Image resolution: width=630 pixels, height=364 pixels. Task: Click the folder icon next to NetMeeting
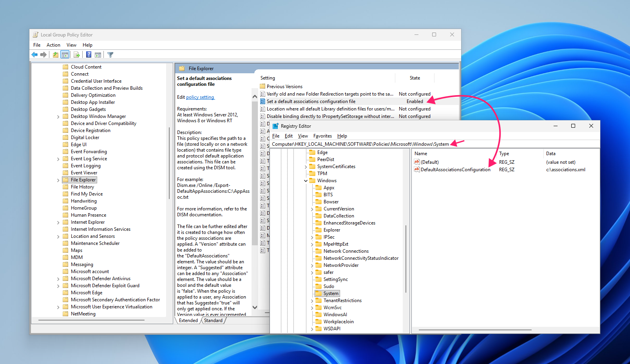(65, 313)
